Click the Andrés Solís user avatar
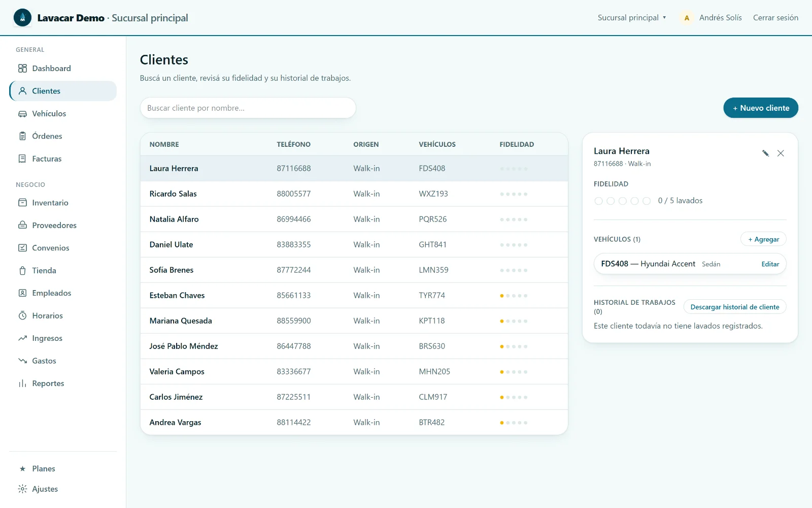This screenshot has height=508, width=812. [687, 18]
